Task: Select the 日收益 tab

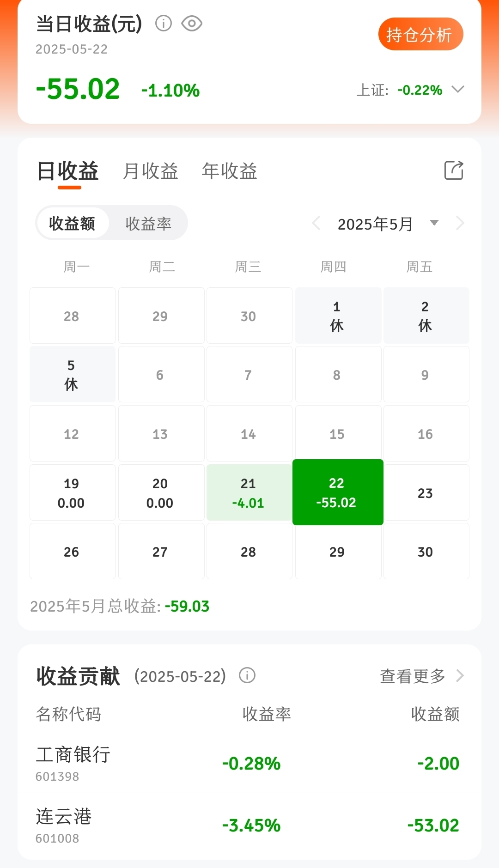Action: click(68, 172)
